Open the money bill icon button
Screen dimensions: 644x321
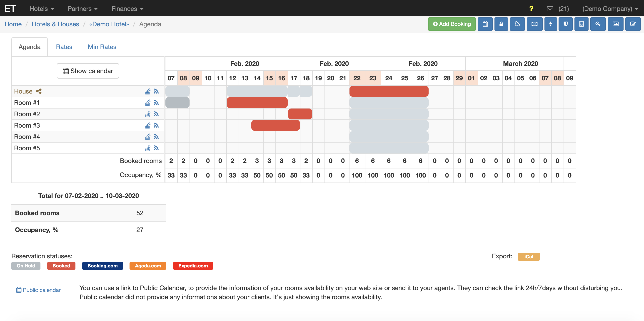534,24
